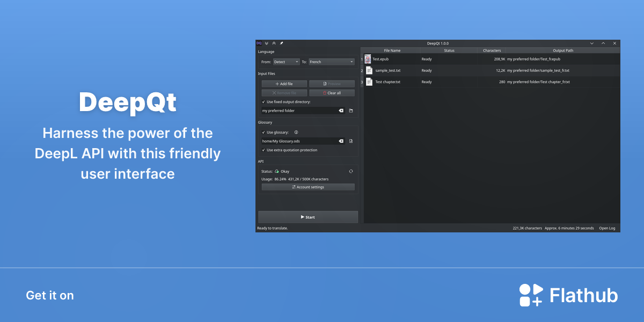The height and width of the screenshot is (322, 644).
Task: Click the Output Path column header
Action: pyautogui.click(x=563, y=50)
